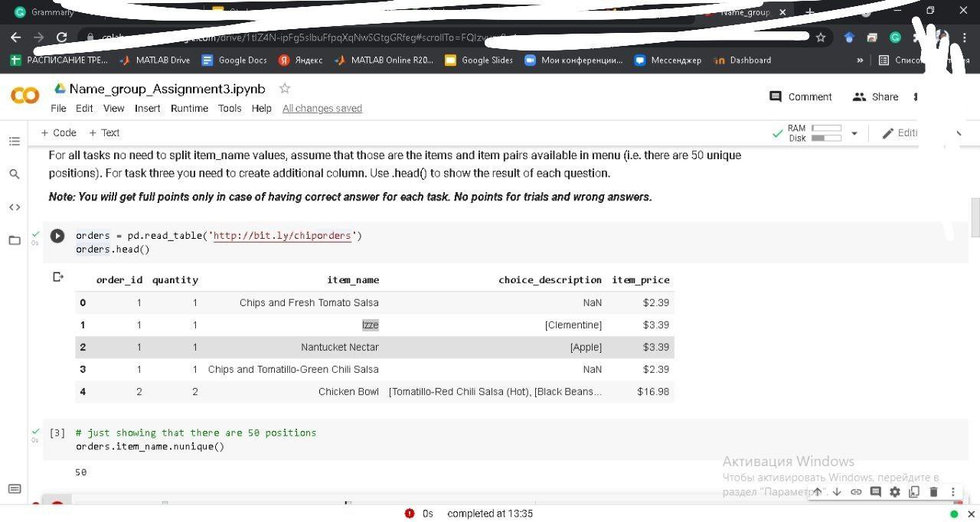This screenshot has width=980, height=522.
Task: Open the Insert menu
Action: [148, 109]
